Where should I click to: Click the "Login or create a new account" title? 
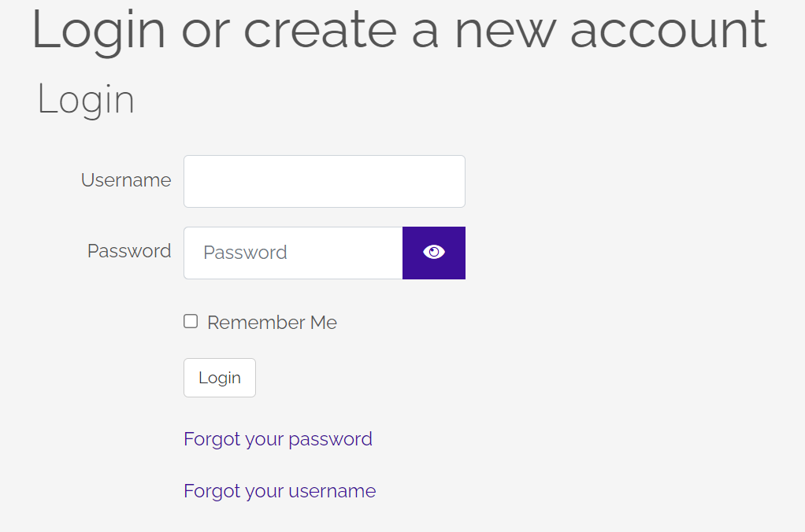(399, 30)
